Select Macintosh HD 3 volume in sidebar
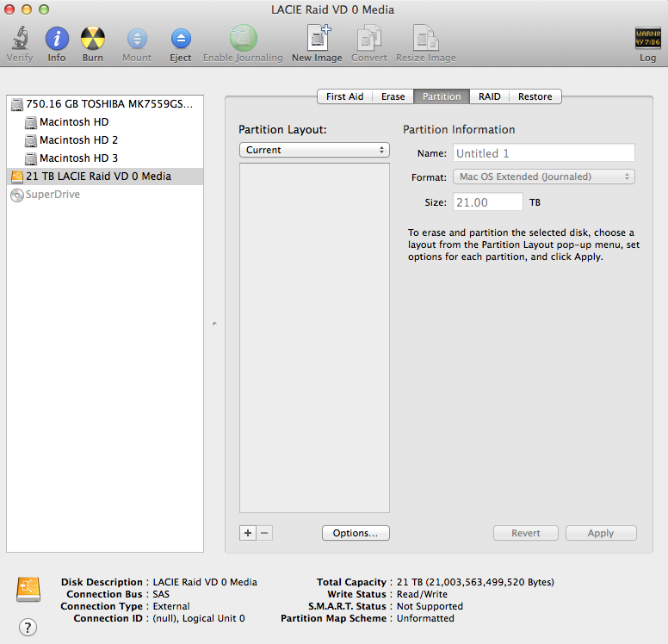This screenshot has width=668, height=644. (x=105, y=158)
